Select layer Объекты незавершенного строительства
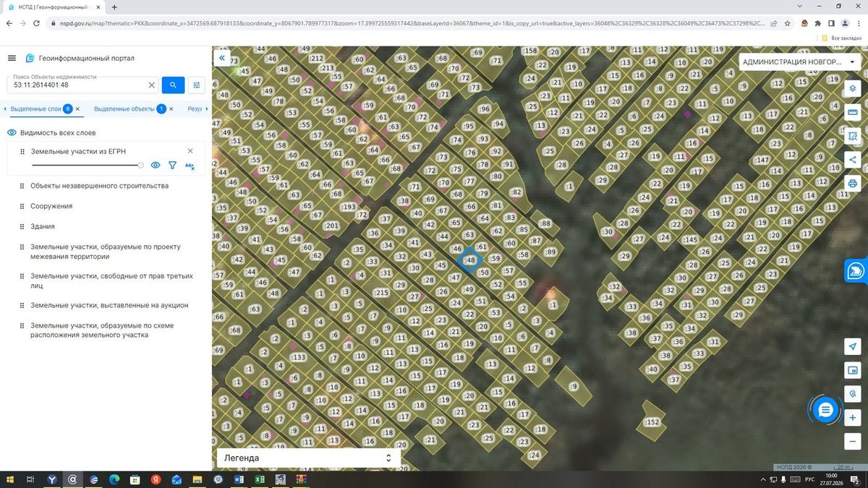 [99, 186]
